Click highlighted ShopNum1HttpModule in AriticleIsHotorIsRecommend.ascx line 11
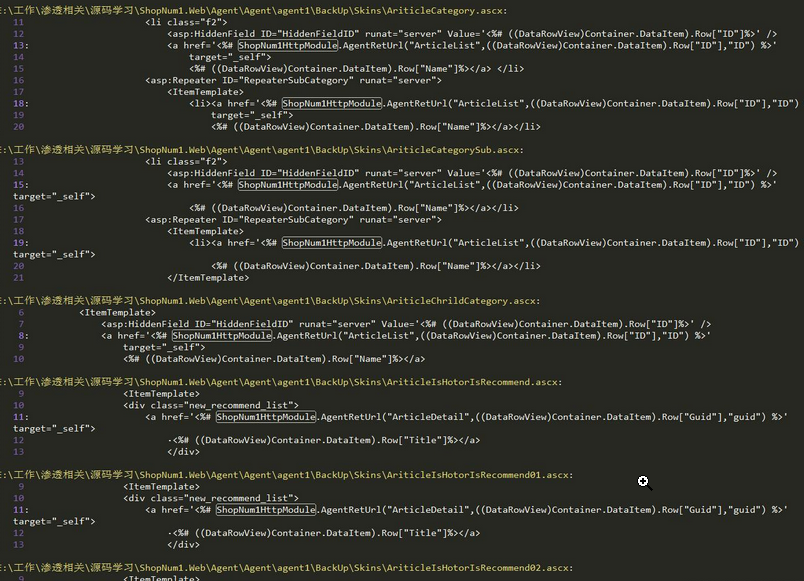804x581 pixels. tap(266, 417)
